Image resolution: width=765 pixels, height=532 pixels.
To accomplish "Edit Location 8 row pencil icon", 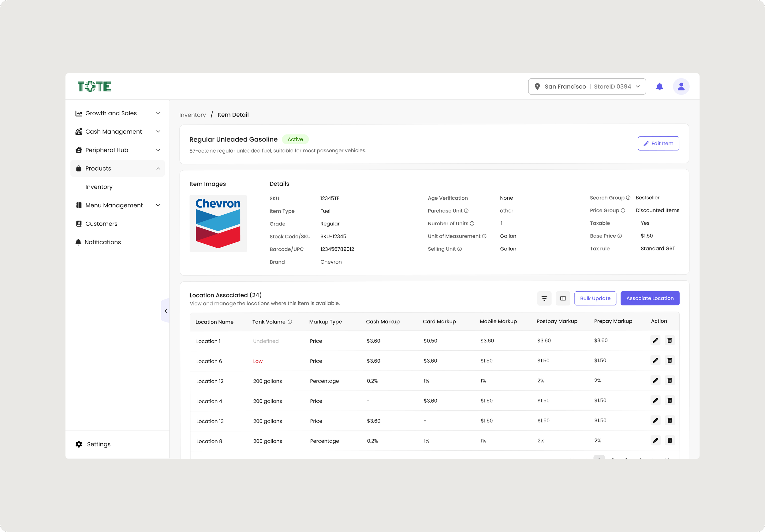I will (x=655, y=440).
